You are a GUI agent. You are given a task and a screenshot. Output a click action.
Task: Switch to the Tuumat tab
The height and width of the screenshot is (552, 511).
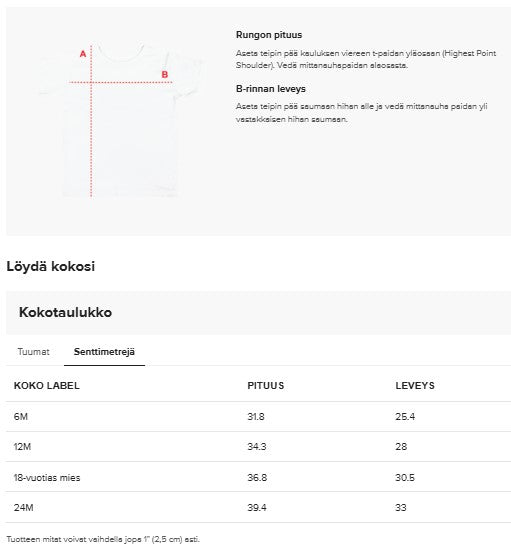pyautogui.click(x=33, y=351)
